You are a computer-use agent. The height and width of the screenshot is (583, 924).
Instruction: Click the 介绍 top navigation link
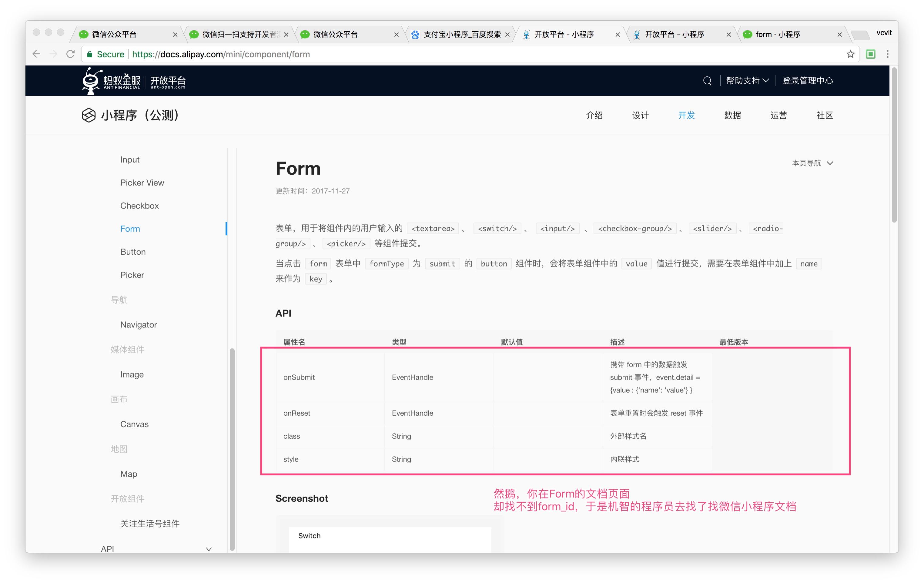594,116
